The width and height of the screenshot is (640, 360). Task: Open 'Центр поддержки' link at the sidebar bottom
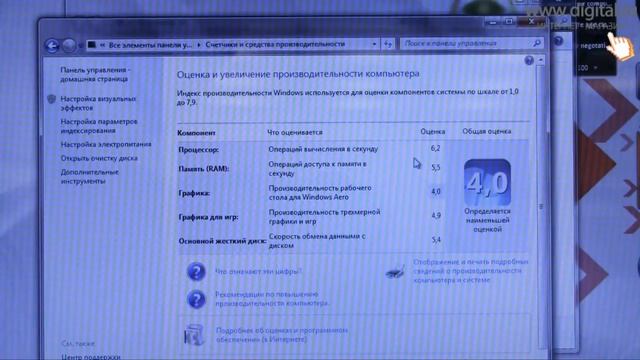pos(90,357)
